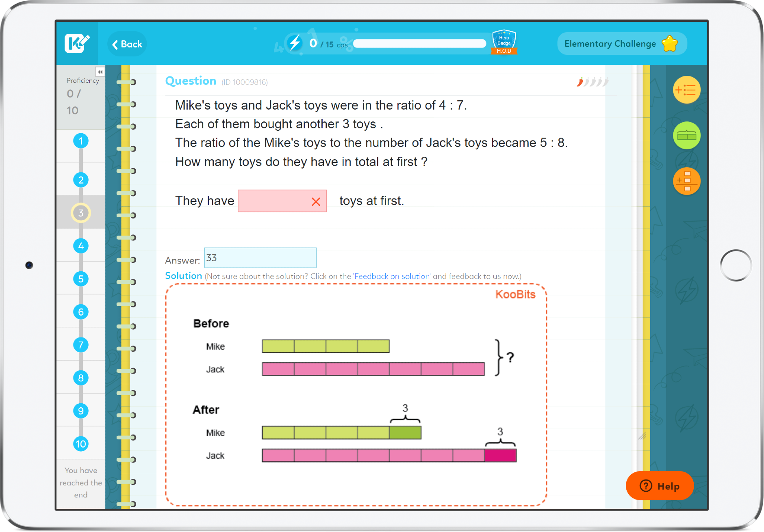Click the lightning bolt challenge points icon
The height and width of the screenshot is (532, 764).
295,43
